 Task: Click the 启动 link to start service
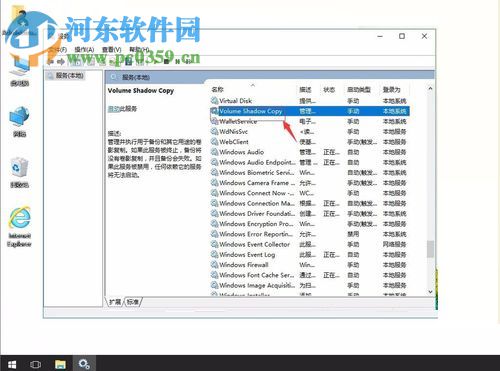113,109
